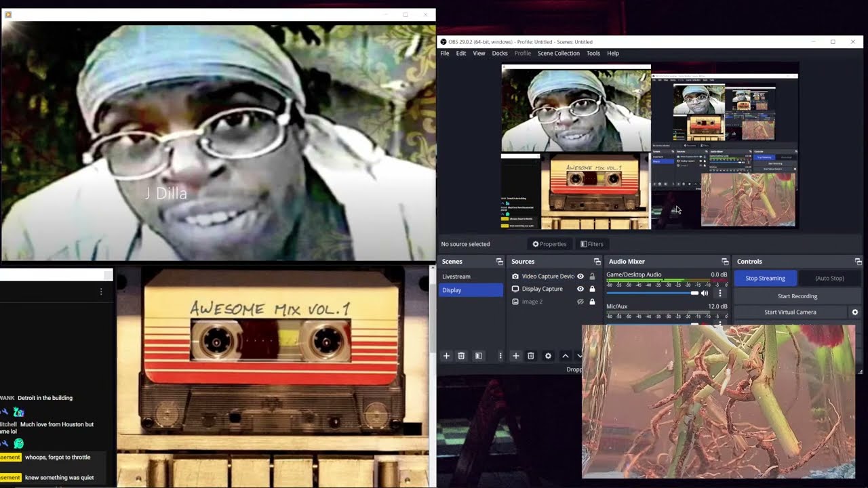Lock Video Capture Device source
This screenshot has height=488, width=868.
(592, 277)
